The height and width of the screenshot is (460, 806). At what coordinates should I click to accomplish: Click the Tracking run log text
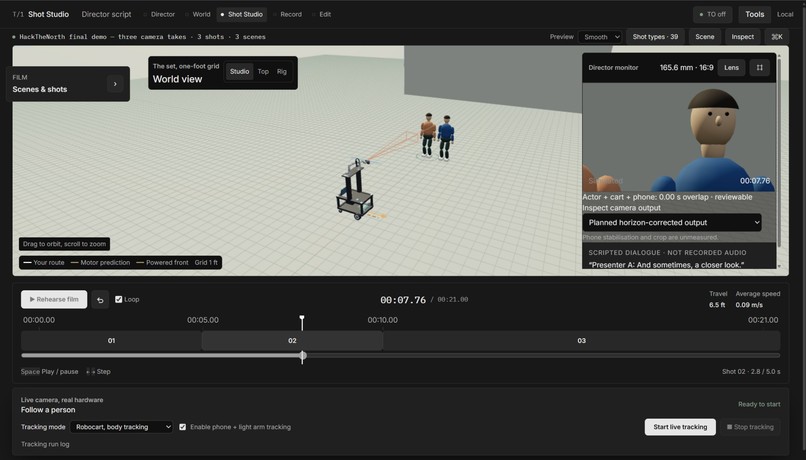click(45, 445)
